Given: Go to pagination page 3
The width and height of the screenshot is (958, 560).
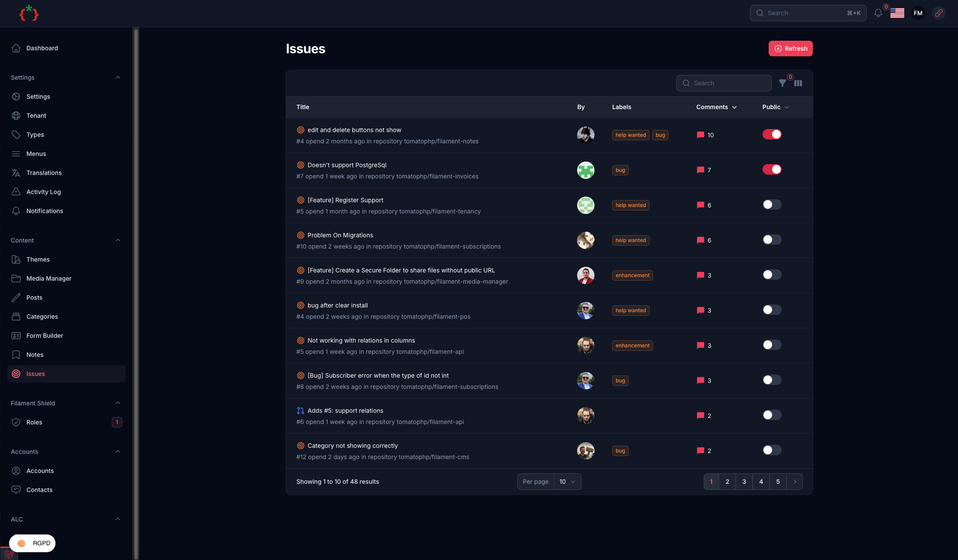Looking at the screenshot, I should (744, 482).
